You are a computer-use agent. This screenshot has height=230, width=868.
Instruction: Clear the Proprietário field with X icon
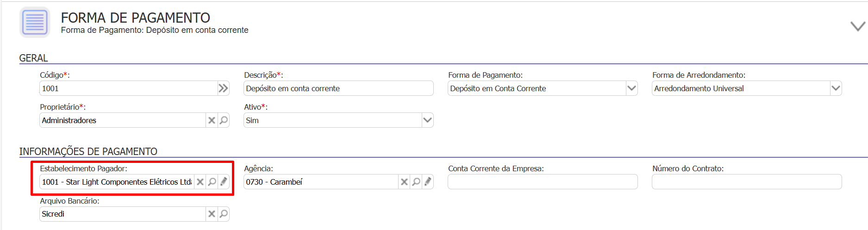tap(212, 120)
